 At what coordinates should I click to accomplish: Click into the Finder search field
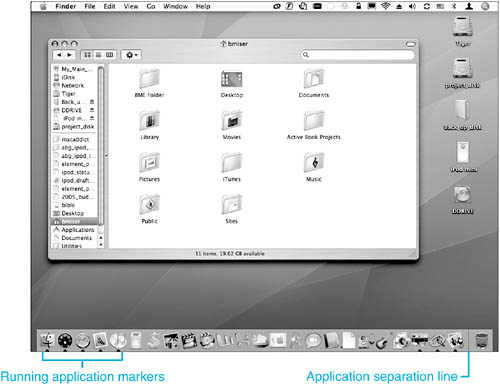point(358,55)
